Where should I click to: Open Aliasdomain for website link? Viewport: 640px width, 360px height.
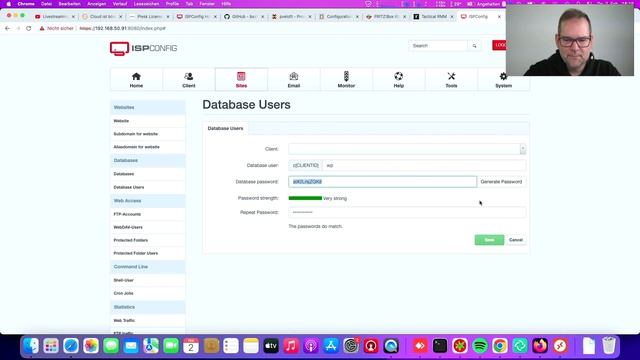point(136,147)
